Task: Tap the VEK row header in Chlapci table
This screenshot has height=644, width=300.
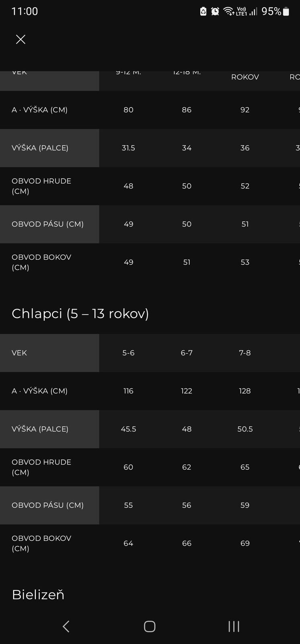Action: [x=19, y=353]
